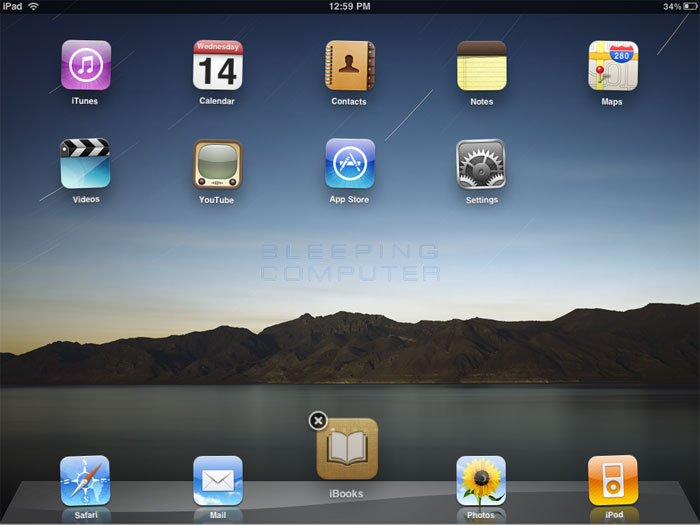700x525 pixels.
Task: Tap the battery indicator in the status bar
Action: pyautogui.click(x=690, y=7)
